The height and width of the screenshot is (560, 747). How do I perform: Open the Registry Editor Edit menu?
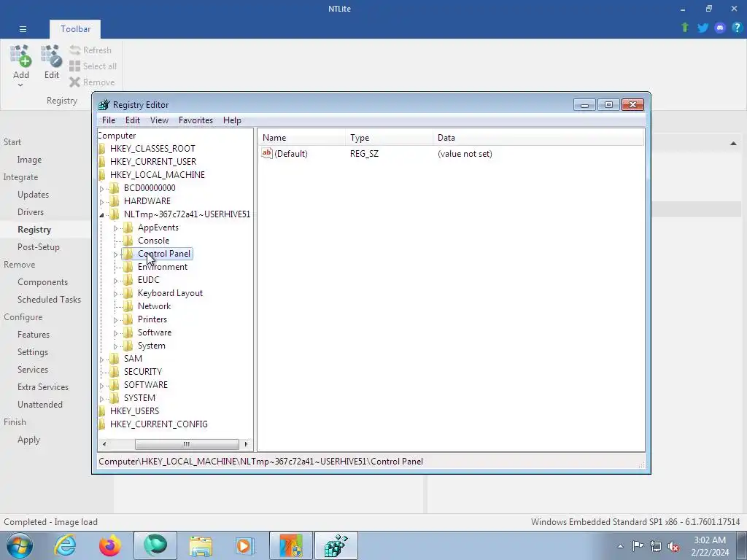(133, 120)
